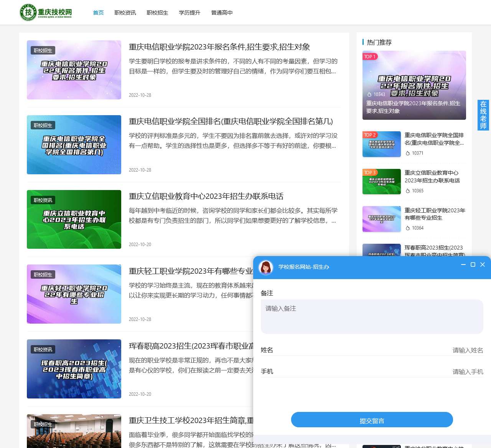This screenshot has height=448, width=491.
Task: Click the popularity icon beside count 10343
Action: (369, 94)
